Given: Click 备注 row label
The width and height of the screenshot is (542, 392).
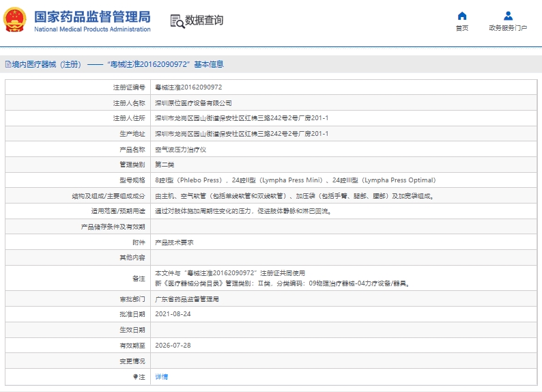Looking at the screenshot, I should [x=139, y=278].
